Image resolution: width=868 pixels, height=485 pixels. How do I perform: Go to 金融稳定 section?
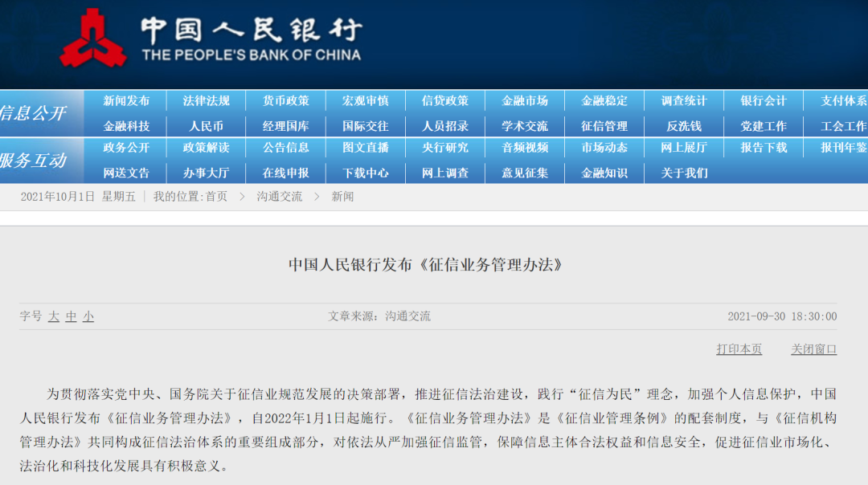pyautogui.click(x=604, y=100)
